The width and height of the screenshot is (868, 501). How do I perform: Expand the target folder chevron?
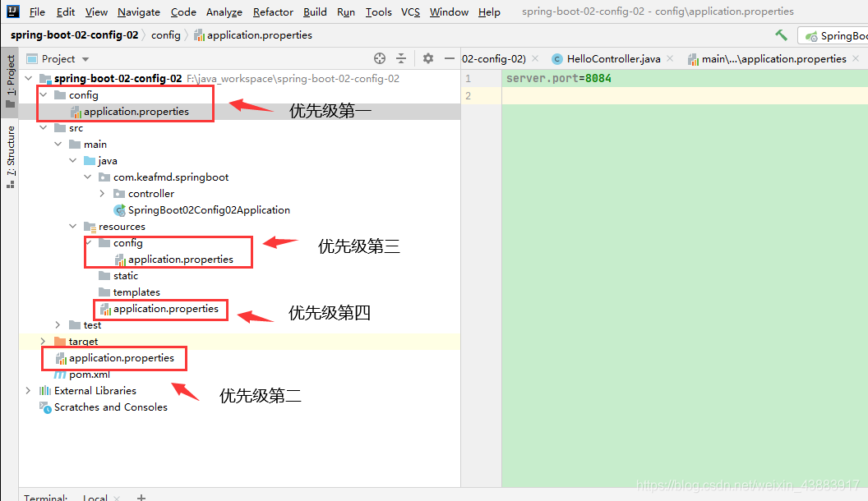pyautogui.click(x=44, y=341)
